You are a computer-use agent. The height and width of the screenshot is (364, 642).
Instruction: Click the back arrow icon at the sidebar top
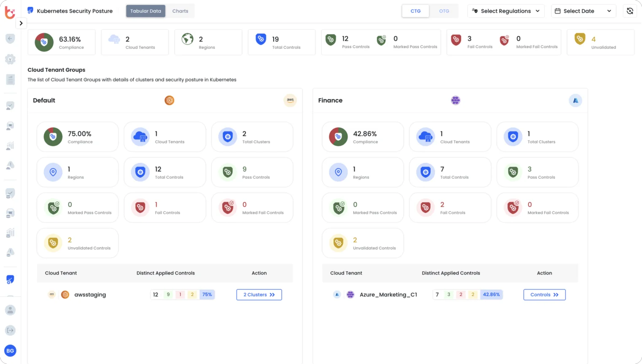coord(10,38)
